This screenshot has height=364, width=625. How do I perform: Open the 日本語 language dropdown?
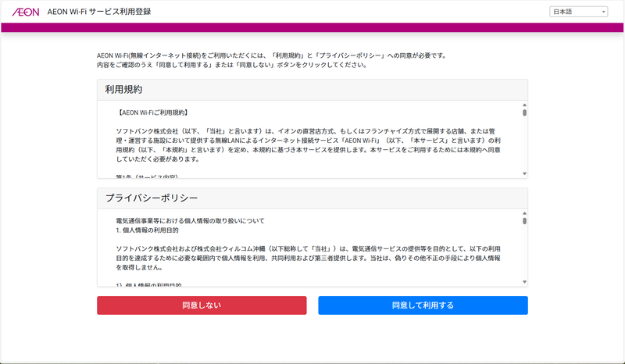[x=578, y=12]
